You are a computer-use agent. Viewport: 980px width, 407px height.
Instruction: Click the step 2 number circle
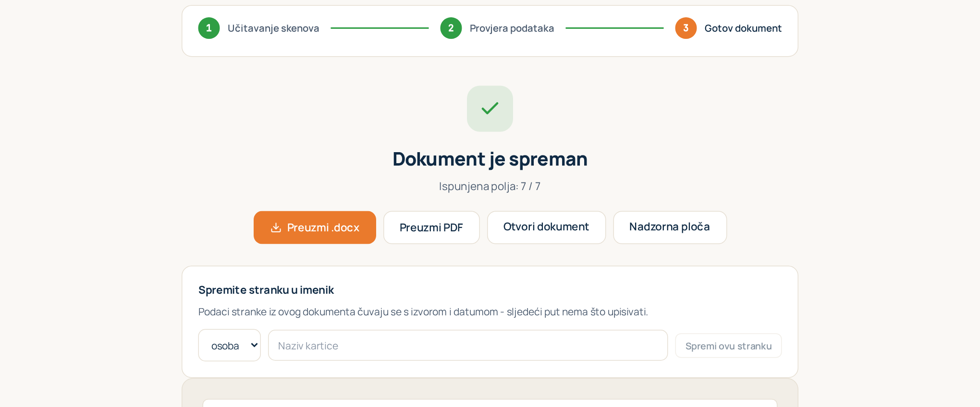click(x=451, y=28)
